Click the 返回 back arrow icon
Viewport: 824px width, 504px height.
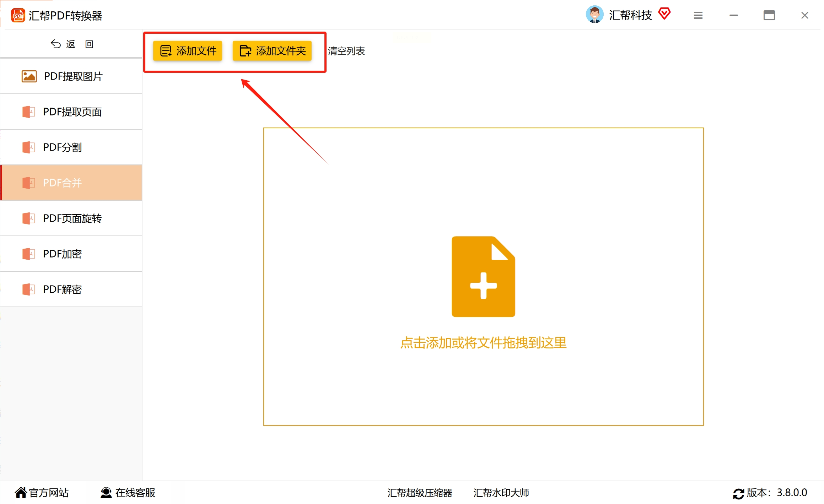tap(56, 44)
